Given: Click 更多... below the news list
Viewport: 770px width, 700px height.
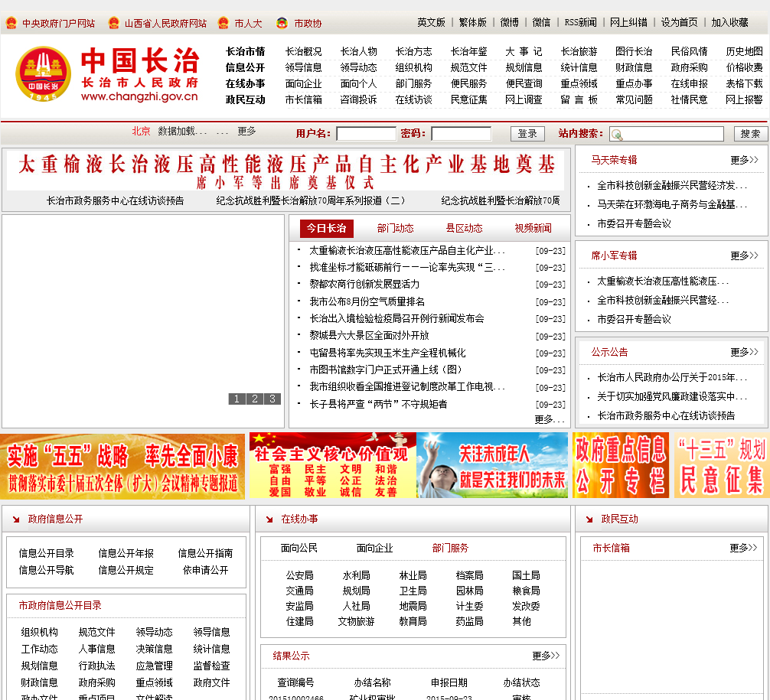Looking at the screenshot, I should tap(550, 420).
